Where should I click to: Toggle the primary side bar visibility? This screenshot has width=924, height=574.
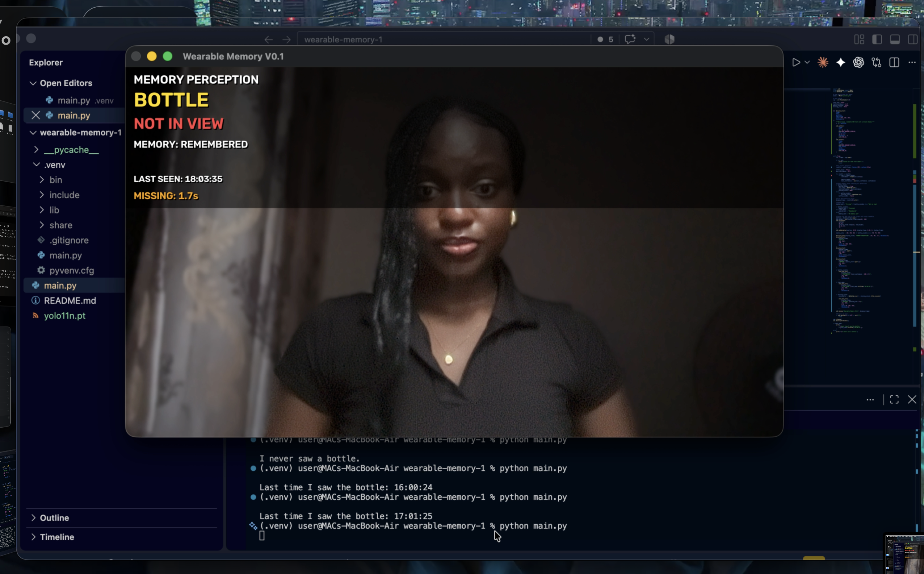[x=877, y=39]
